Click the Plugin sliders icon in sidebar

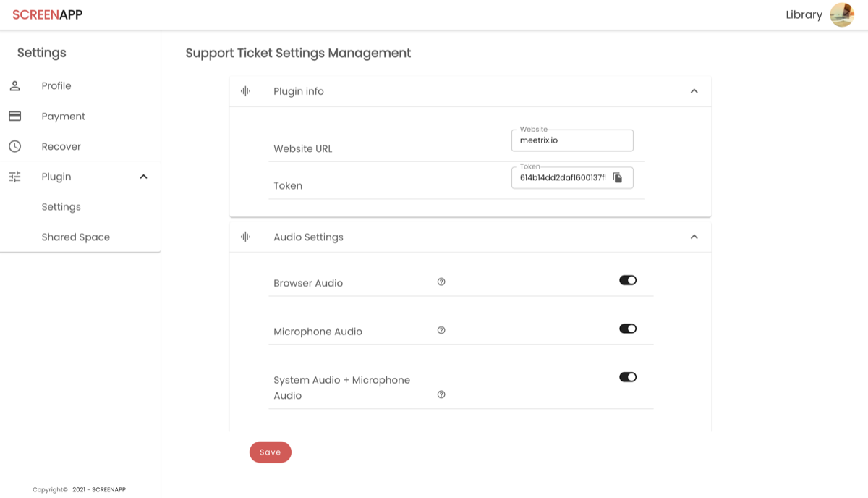(x=14, y=176)
